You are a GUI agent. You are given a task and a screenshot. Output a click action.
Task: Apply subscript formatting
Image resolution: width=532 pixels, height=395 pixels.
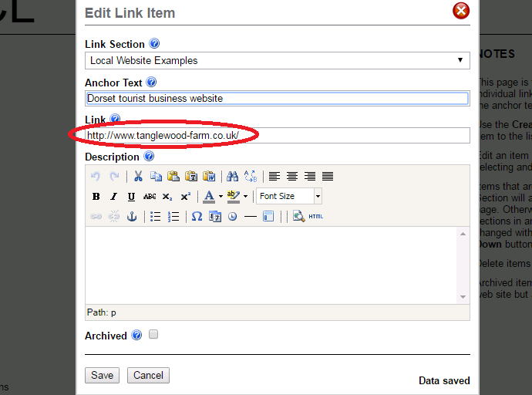click(167, 196)
